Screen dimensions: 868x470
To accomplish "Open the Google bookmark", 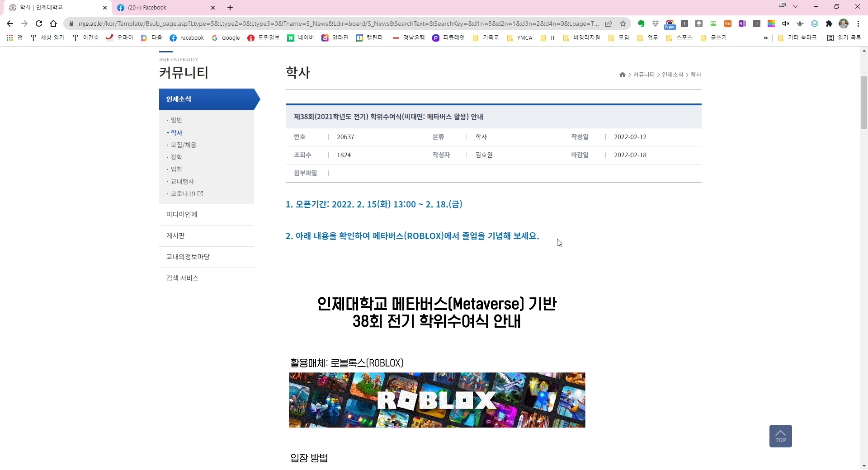I will (226, 38).
